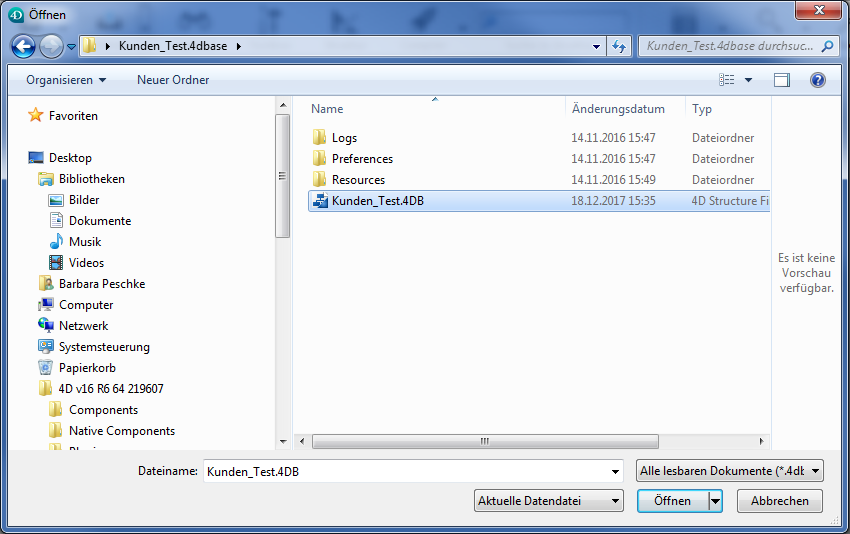This screenshot has height=534, width=850.
Task: Open the help question mark icon
Action: click(817, 80)
